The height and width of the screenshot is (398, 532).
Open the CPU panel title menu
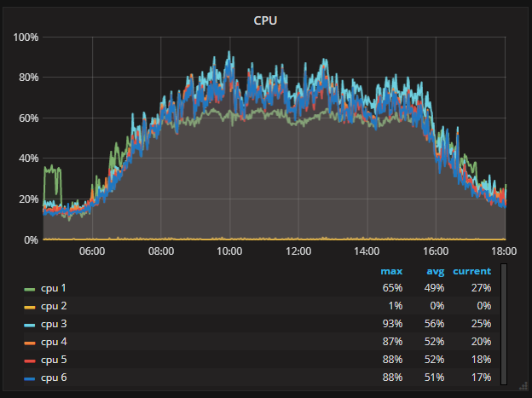(265, 20)
